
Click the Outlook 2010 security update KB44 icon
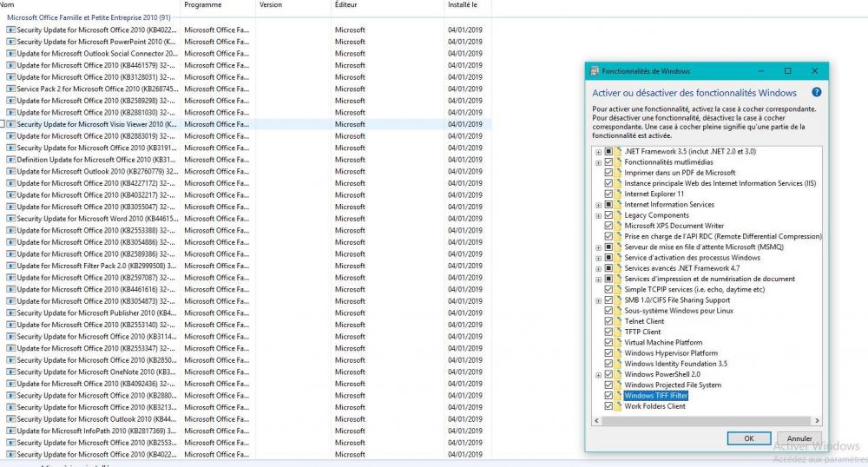(x=10, y=419)
